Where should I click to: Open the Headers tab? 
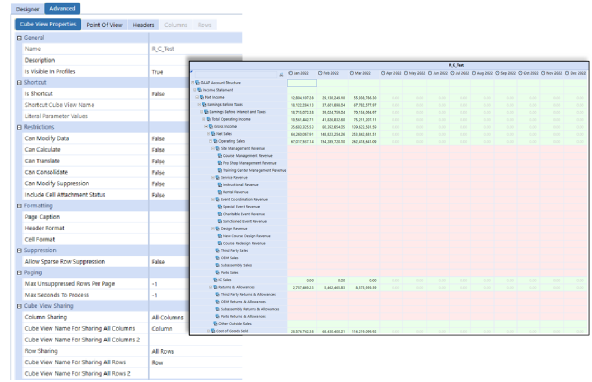tap(143, 25)
